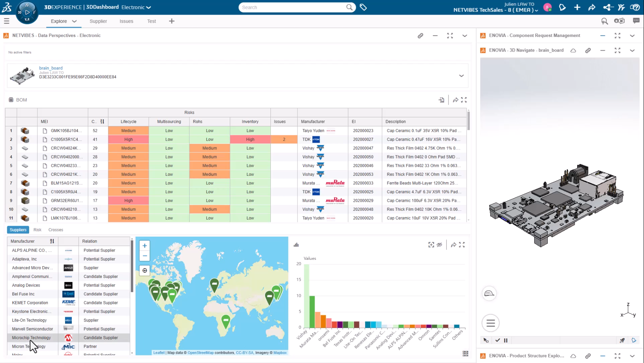Image resolution: width=644 pixels, height=363 pixels.
Task: Open the add plus icon in top bar
Action: pos(577,7)
